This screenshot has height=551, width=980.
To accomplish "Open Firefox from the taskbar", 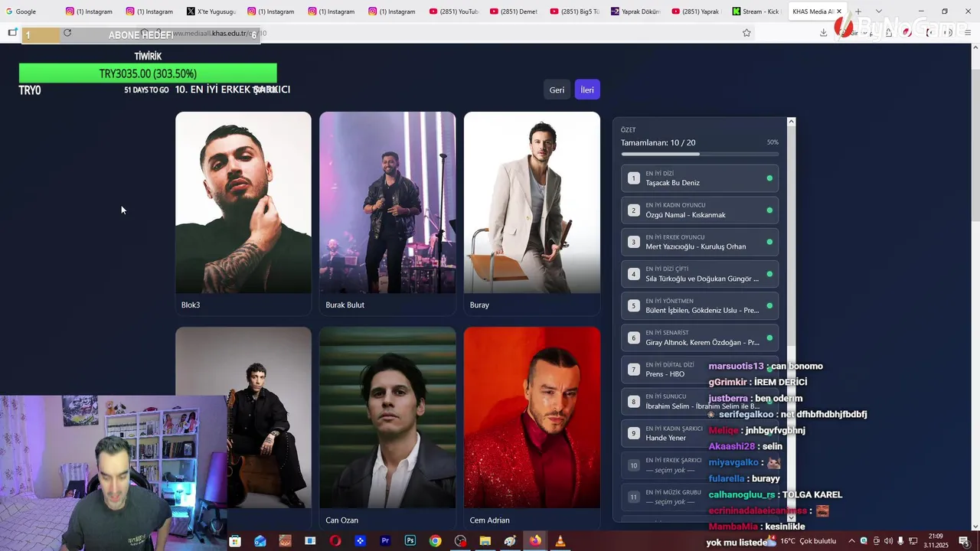I will (x=535, y=541).
